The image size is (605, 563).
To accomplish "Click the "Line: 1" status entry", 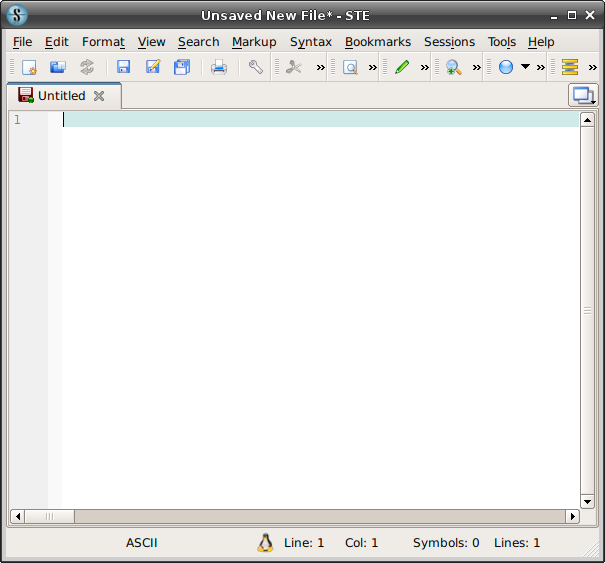I will (304, 543).
